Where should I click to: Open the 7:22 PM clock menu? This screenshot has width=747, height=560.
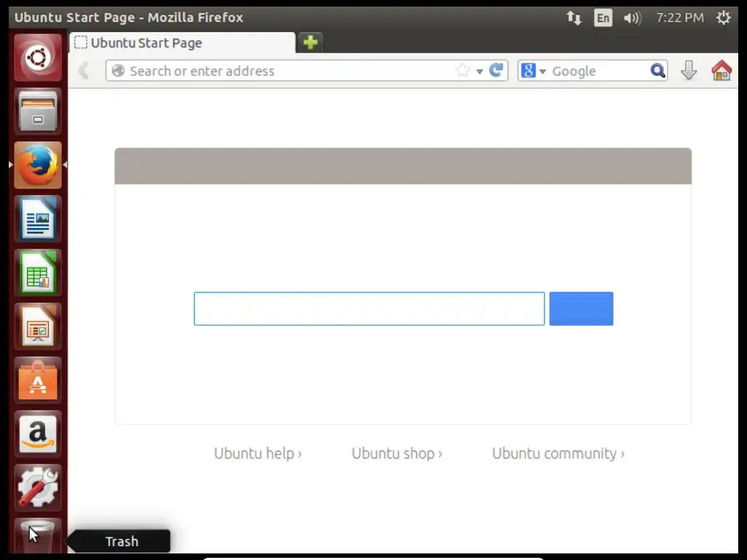(x=680, y=18)
